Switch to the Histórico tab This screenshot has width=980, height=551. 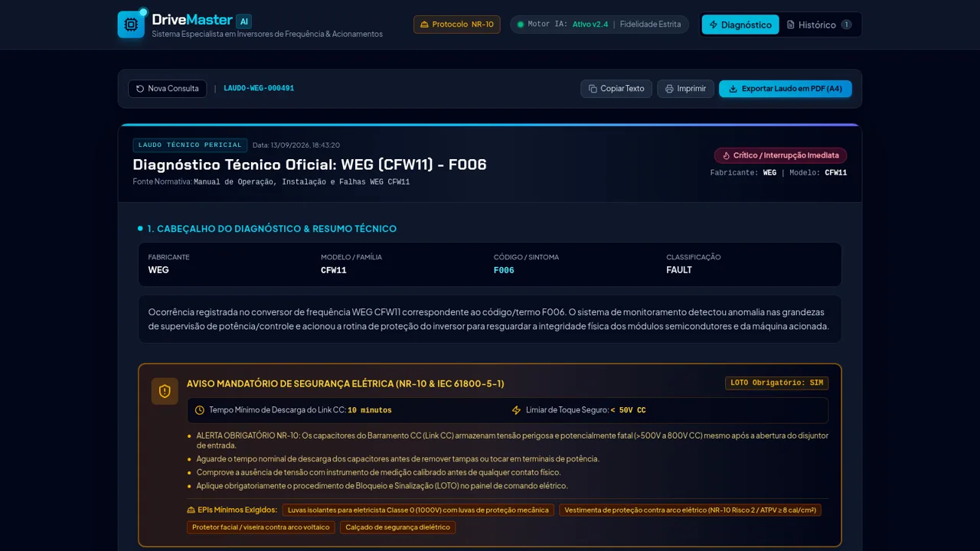tap(819, 24)
